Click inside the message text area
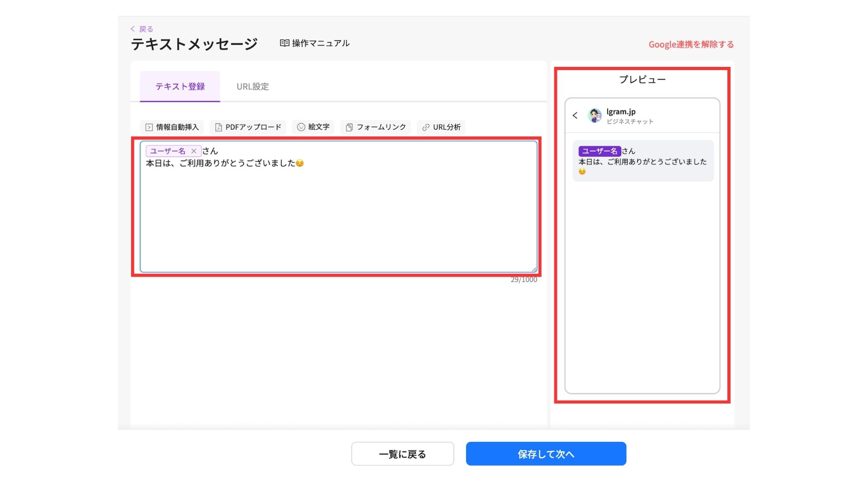 [338, 217]
